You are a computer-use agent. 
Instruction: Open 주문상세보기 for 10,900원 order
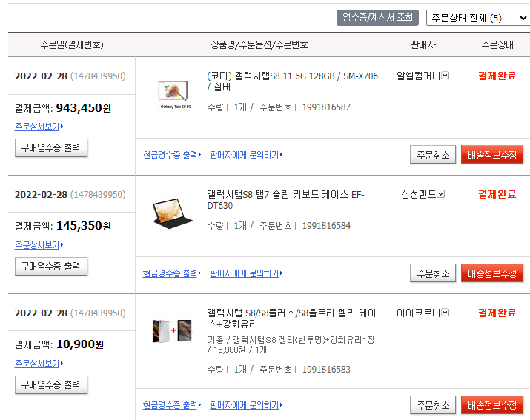point(39,364)
